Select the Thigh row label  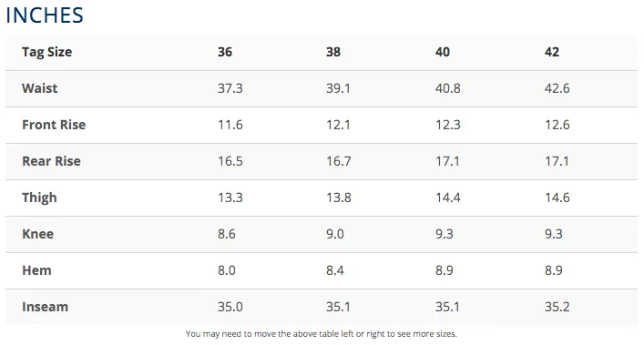[39, 198]
